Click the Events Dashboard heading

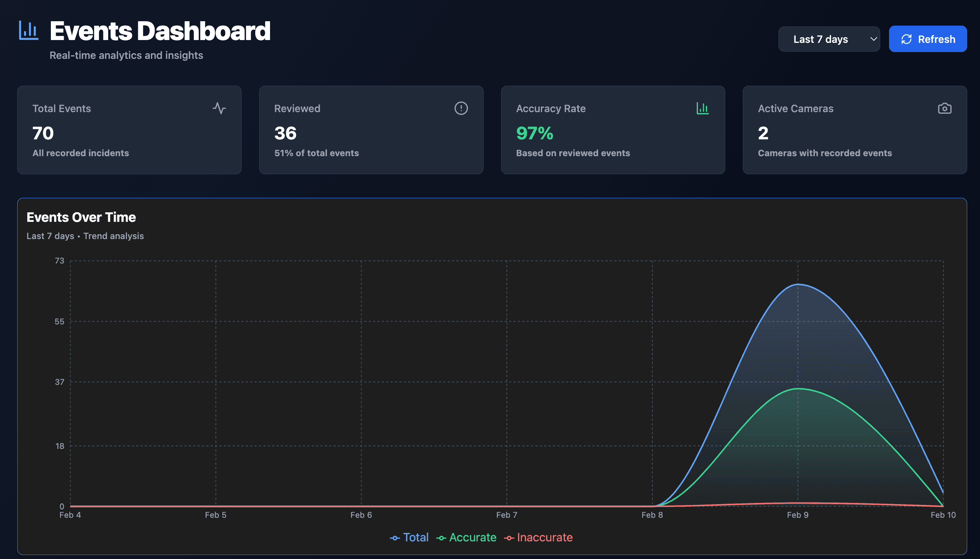(160, 30)
